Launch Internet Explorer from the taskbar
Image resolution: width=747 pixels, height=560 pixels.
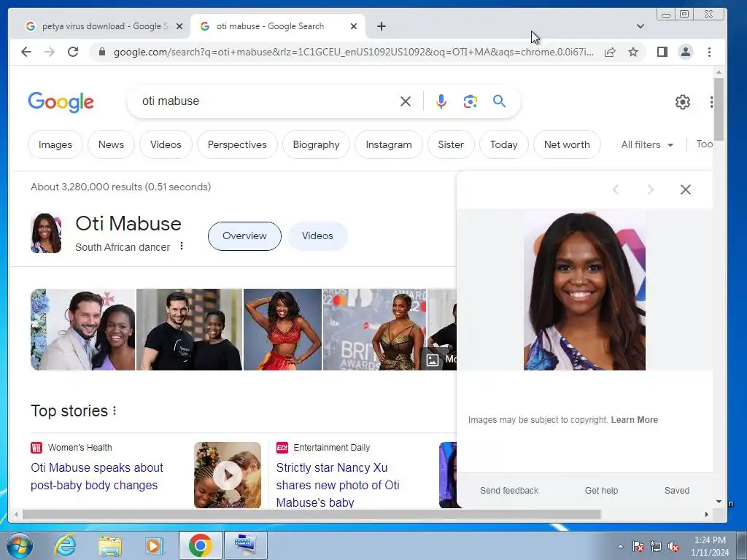click(65, 545)
